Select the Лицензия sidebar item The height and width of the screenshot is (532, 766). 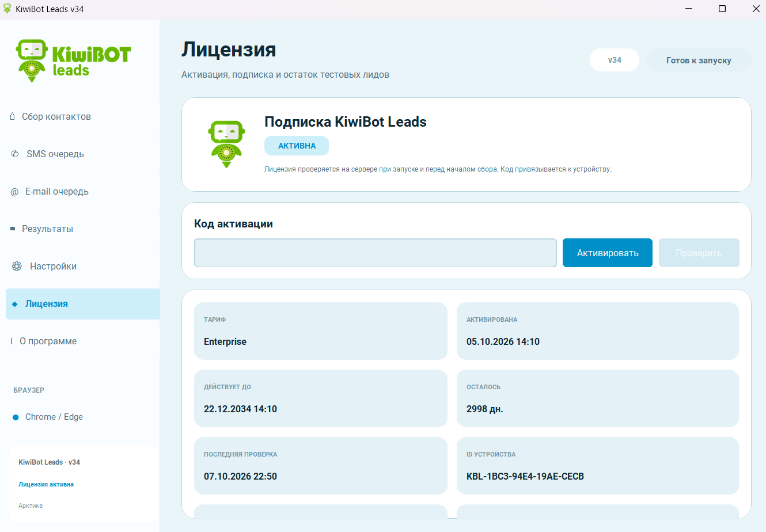coord(83,304)
